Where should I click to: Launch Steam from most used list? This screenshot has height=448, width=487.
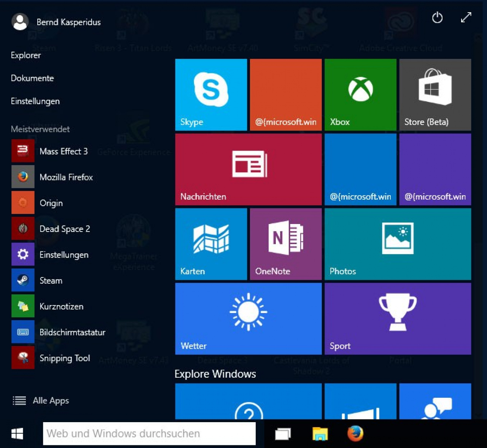tap(37, 280)
